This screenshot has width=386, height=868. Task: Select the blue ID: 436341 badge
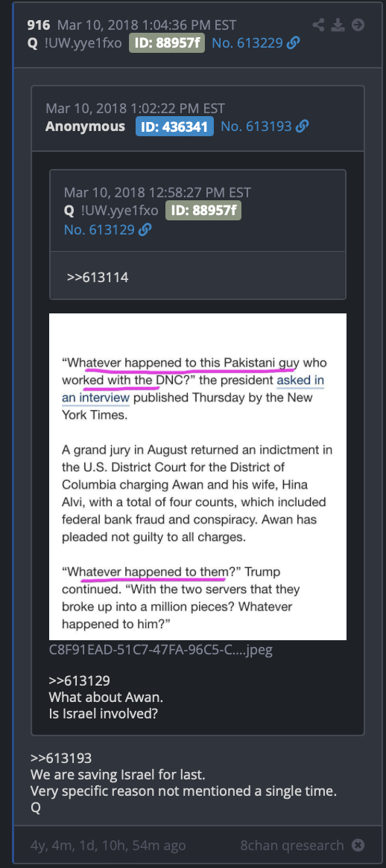tap(174, 127)
